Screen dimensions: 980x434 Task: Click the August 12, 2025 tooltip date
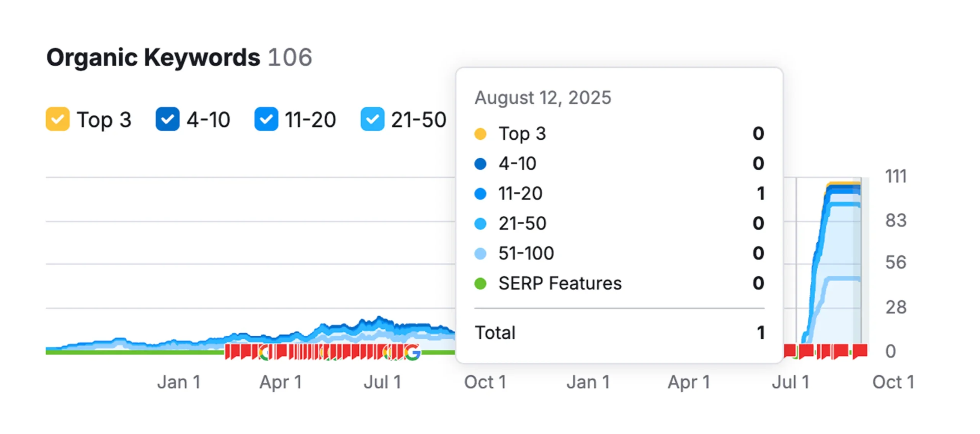coord(542,98)
